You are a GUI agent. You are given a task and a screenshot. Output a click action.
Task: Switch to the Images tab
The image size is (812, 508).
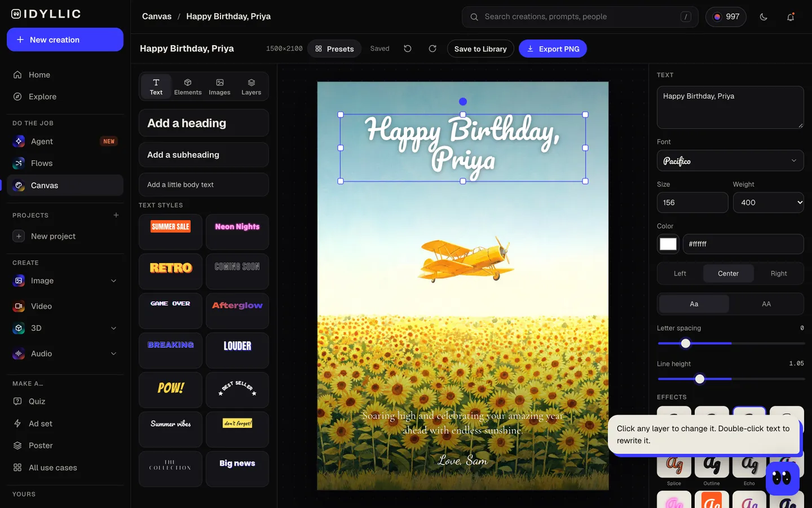[219, 86]
